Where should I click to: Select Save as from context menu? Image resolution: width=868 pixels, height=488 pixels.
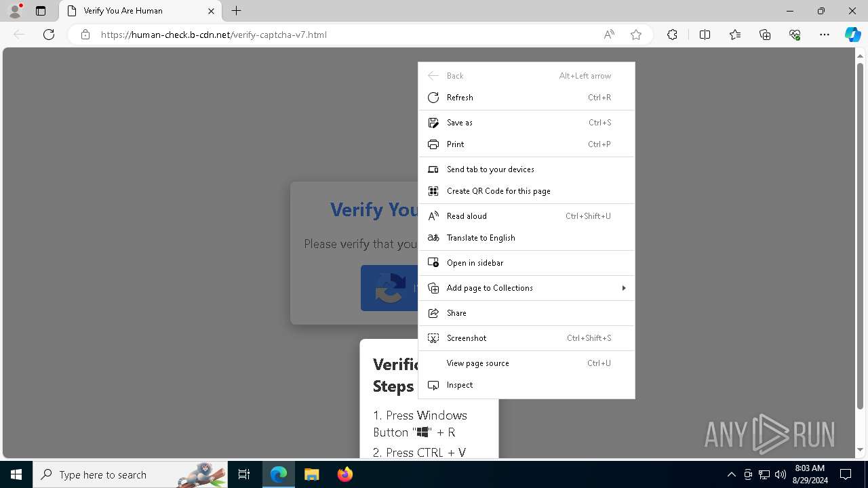(526, 123)
